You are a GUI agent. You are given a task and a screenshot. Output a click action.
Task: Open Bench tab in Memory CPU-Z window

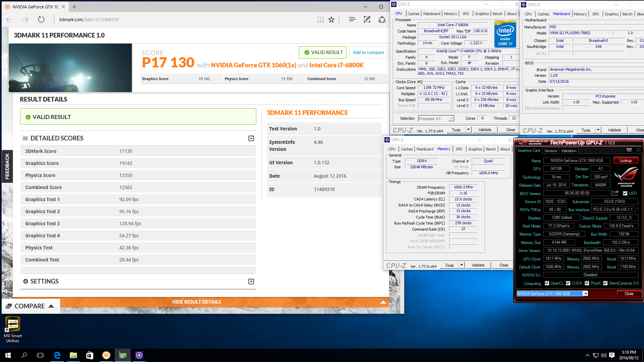click(491, 149)
